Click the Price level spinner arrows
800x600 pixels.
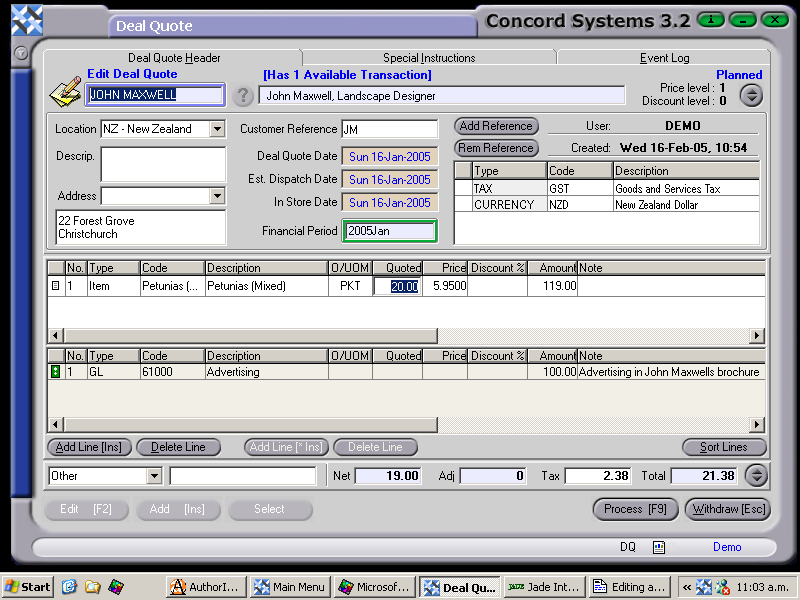(x=751, y=95)
